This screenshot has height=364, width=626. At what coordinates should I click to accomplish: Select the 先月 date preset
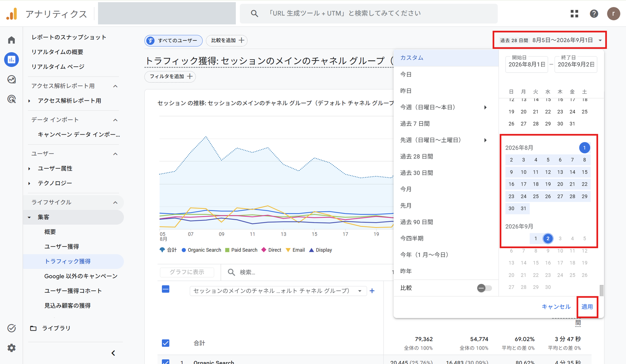446,206
